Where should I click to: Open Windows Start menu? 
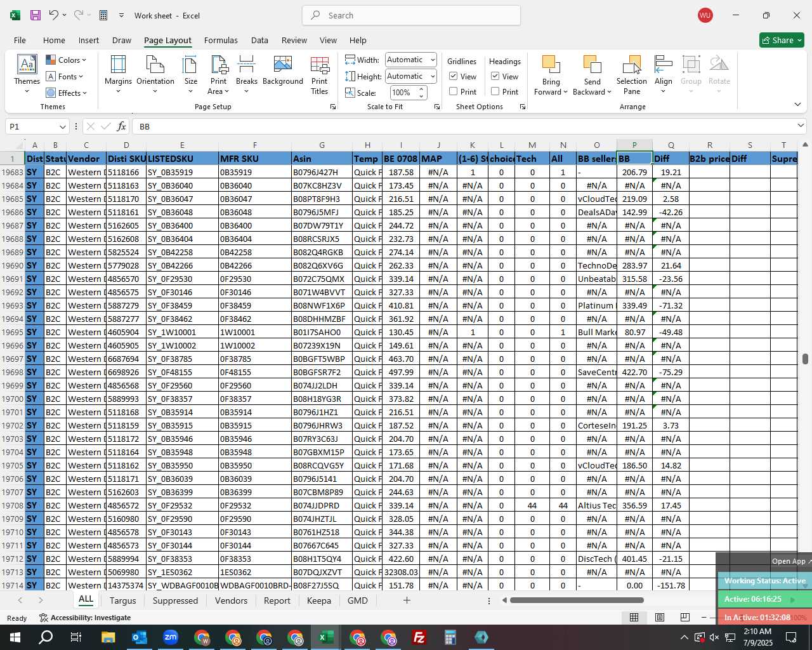click(x=15, y=637)
